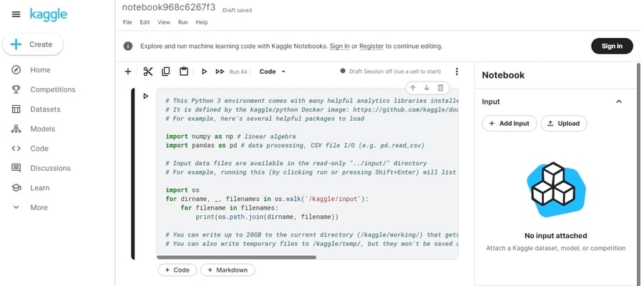Screen dimensions: 644x286
Task: Follow the Register link
Action: 371,46
